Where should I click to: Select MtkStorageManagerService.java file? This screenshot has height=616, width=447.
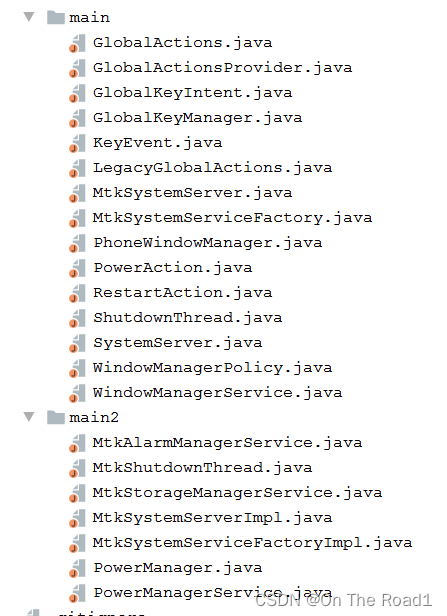238,493
